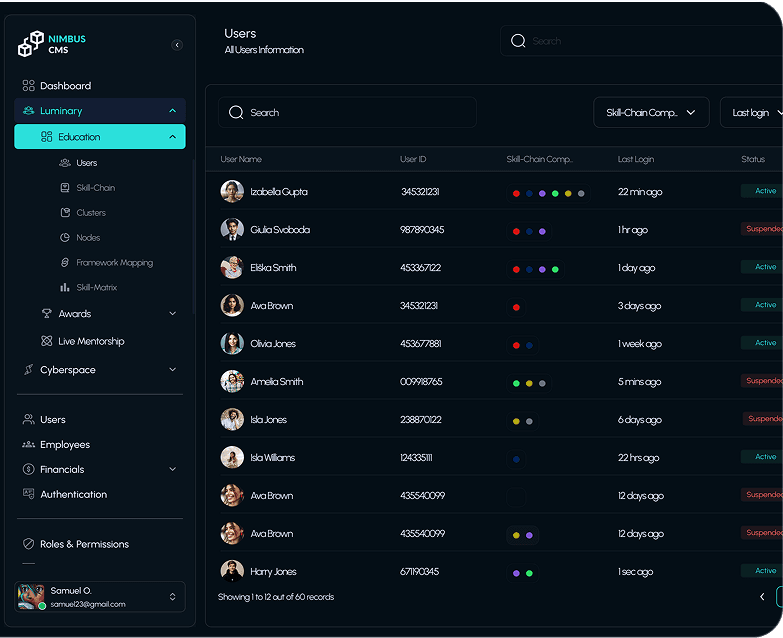
Task: Open the Skill-Chain Comp. filter dropdown
Action: pos(651,113)
